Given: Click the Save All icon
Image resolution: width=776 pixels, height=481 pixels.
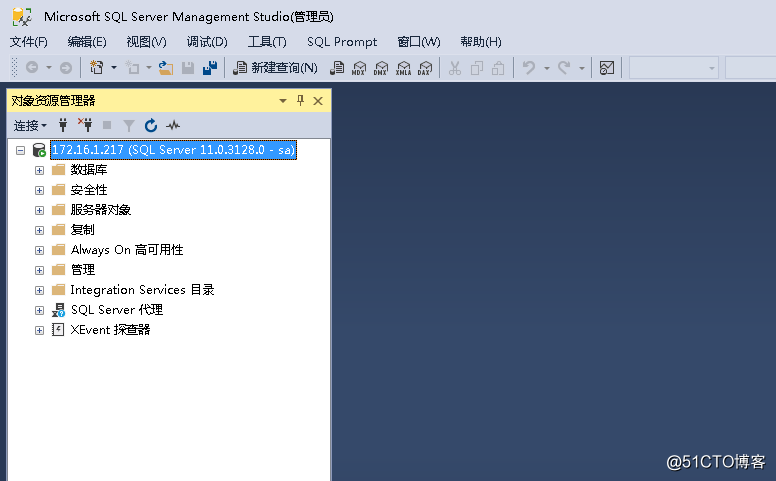Looking at the screenshot, I should [210, 67].
